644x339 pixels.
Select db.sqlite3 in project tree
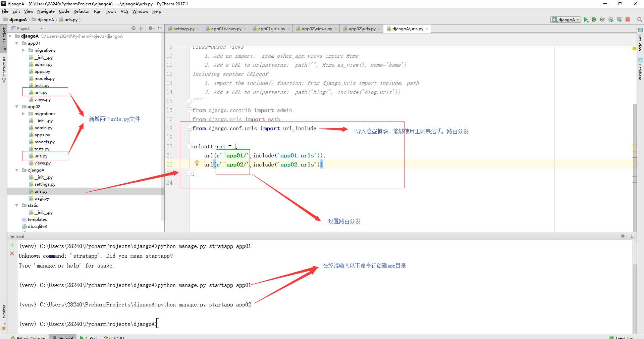tap(35, 227)
